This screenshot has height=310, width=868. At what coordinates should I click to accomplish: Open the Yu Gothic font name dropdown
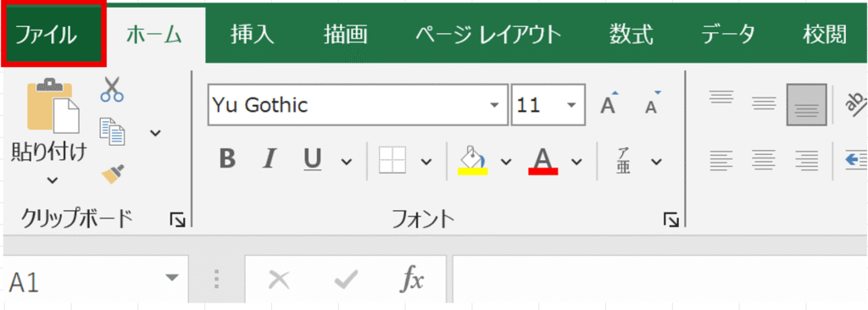click(x=494, y=105)
